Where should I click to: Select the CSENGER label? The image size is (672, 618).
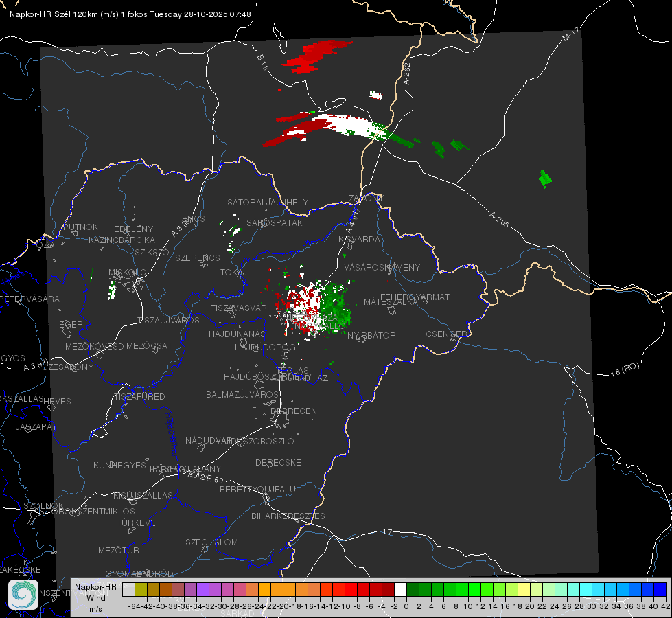(446, 334)
